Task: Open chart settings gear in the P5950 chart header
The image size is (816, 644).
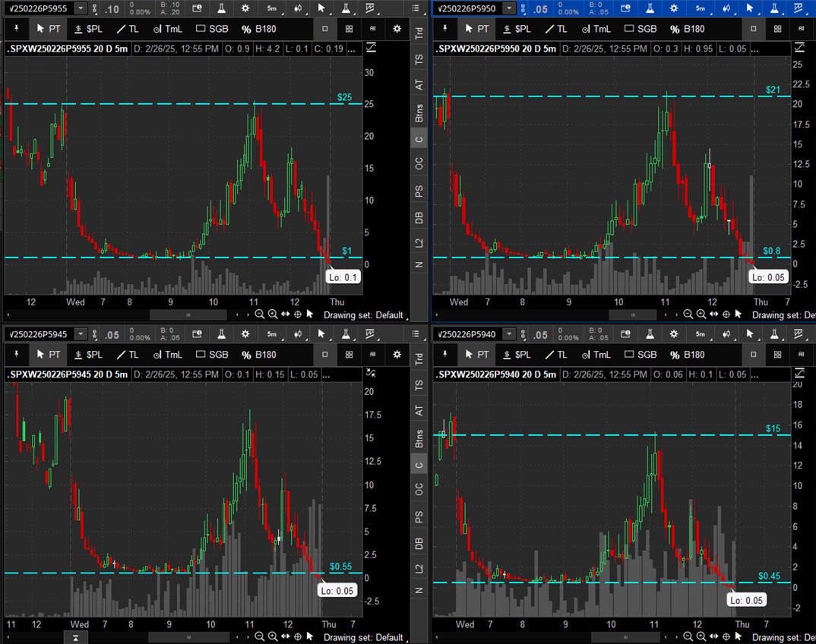Action: pos(674,8)
